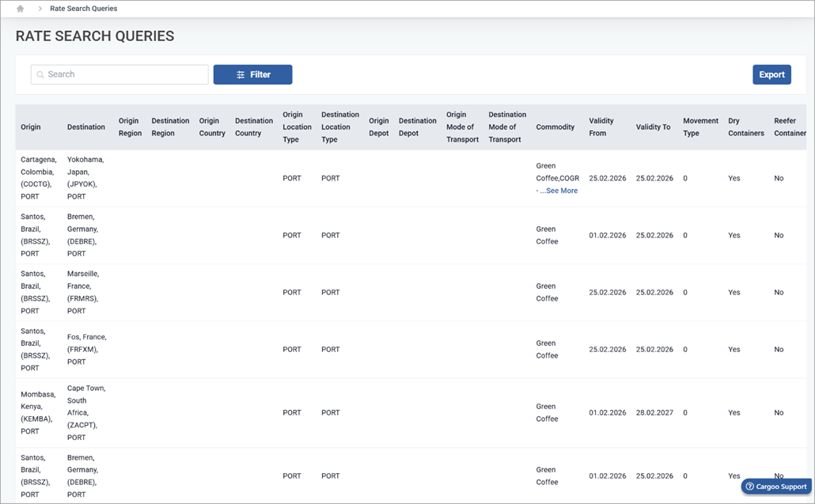
Task: Click the Origin Country column header
Action: point(212,127)
